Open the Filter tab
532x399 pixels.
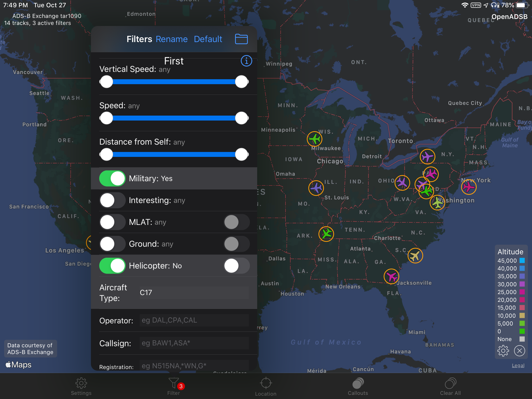point(174,386)
